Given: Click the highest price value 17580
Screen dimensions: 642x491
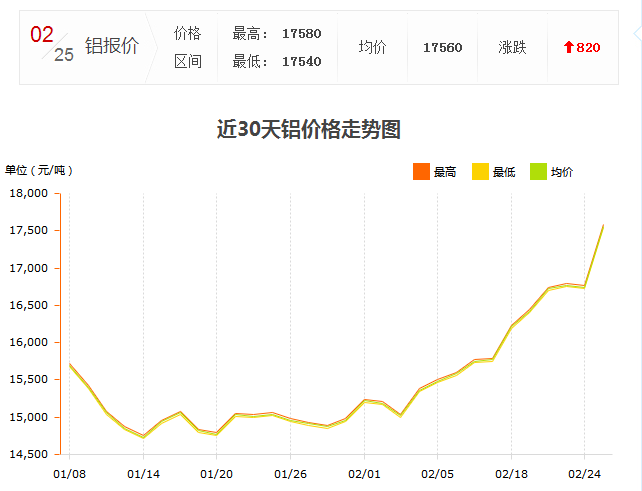Looking at the screenshot, I should [x=301, y=34].
